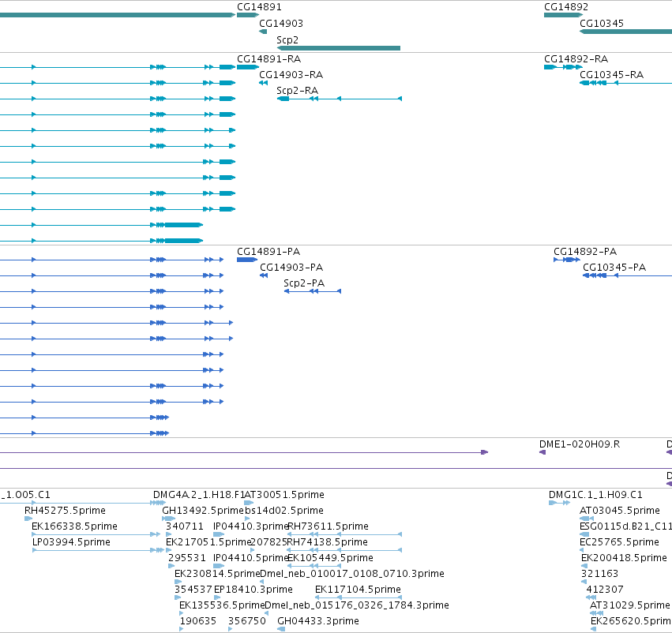Click the CG14891-PA coding bar glyph
The height and width of the screenshot is (633, 672).
coord(247,260)
